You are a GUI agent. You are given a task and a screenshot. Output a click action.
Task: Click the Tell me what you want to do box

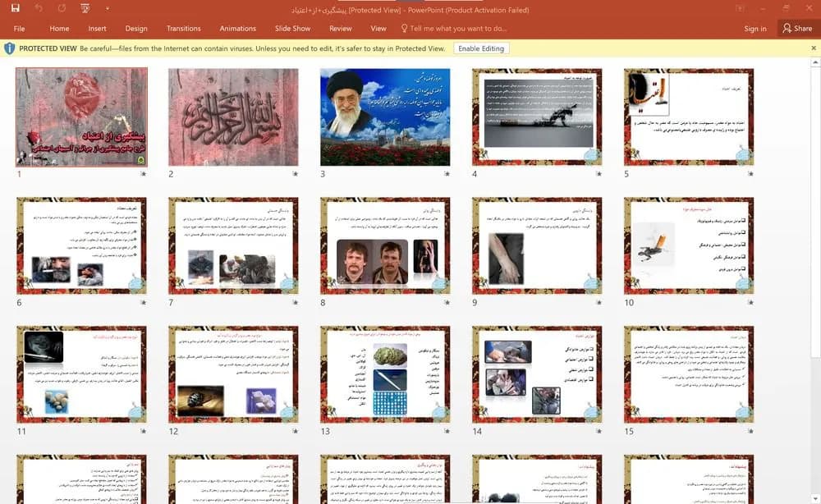click(x=453, y=28)
